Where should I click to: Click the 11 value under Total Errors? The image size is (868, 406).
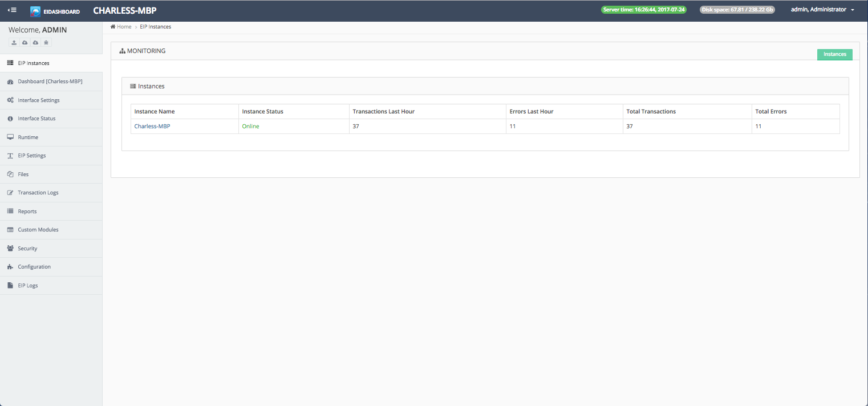coord(759,127)
